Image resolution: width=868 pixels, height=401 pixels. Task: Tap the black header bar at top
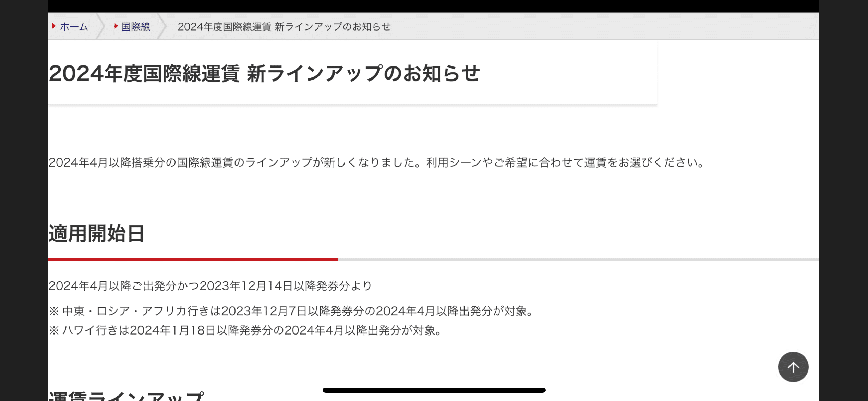point(434,6)
